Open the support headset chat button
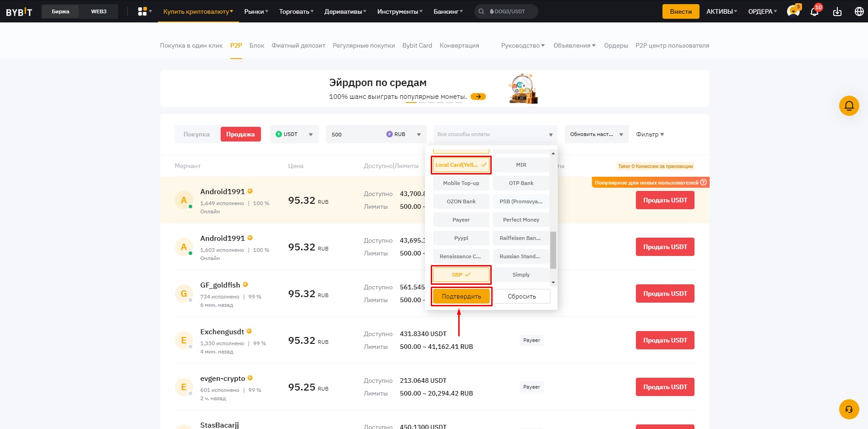The image size is (868, 429). coord(849,409)
